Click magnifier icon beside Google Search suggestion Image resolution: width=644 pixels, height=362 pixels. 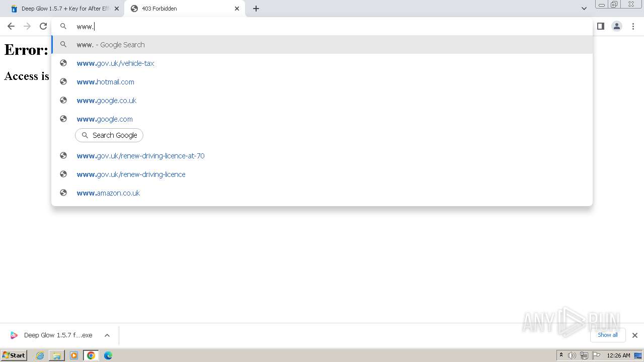coord(63,44)
